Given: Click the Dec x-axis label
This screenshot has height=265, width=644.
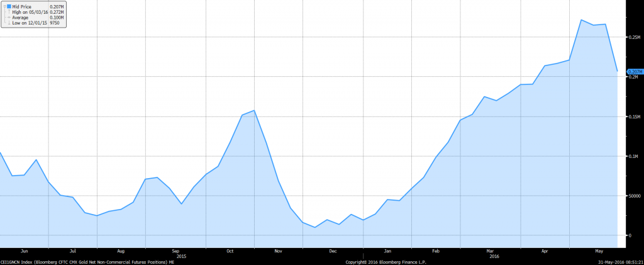Looking at the screenshot, I should (x=333, y=251).
